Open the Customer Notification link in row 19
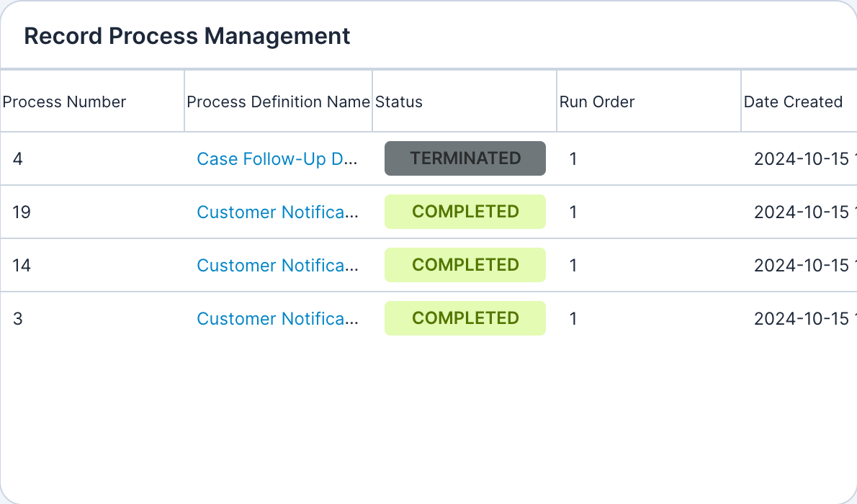 point(277,212)
